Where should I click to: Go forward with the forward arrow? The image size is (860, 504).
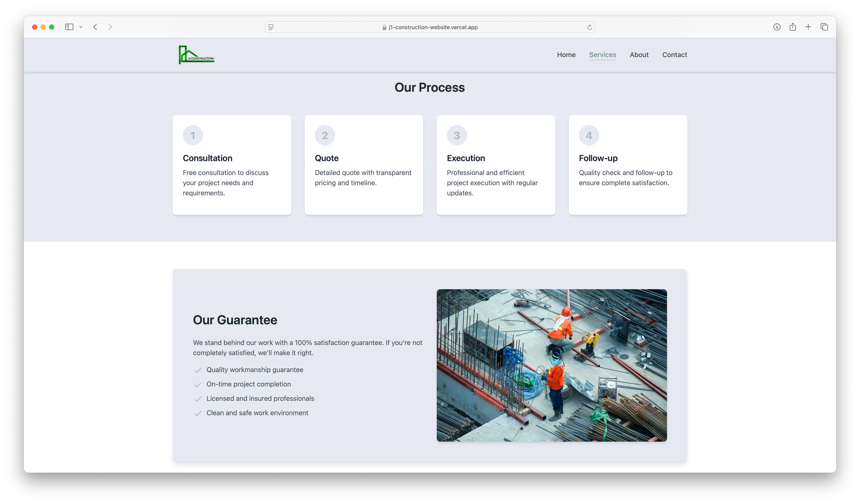(110, 27)
